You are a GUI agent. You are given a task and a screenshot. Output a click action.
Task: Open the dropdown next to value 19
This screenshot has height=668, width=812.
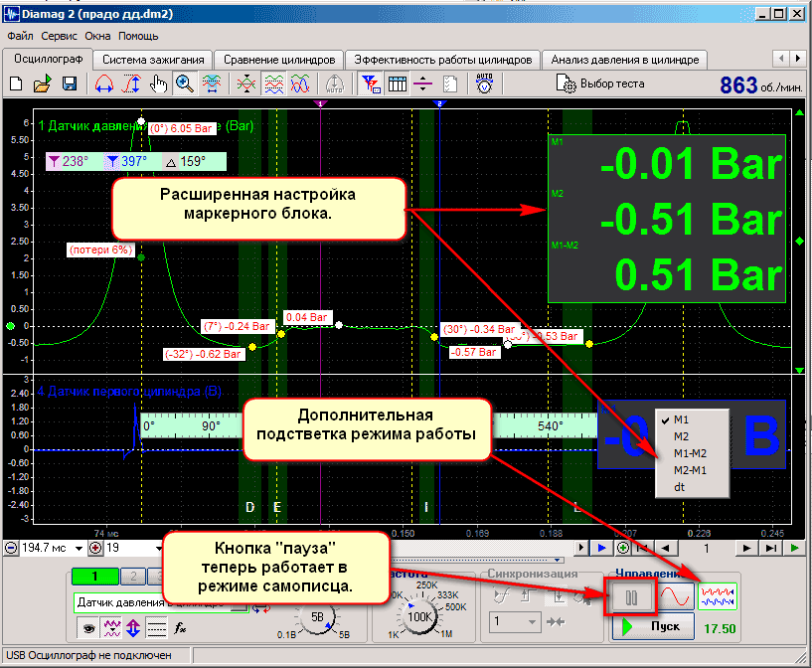[x=158, y=548]
